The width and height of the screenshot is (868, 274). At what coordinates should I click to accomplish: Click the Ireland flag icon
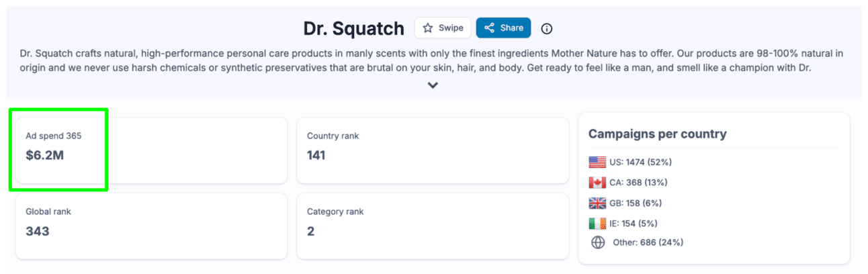pos(597,223)
